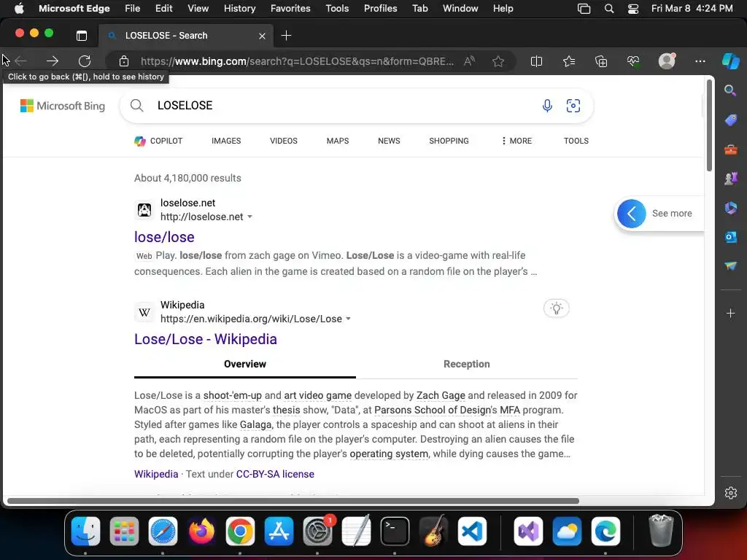
Task: Open the sidebar Microsoft 365 icon
Action: tap(731, 208)
